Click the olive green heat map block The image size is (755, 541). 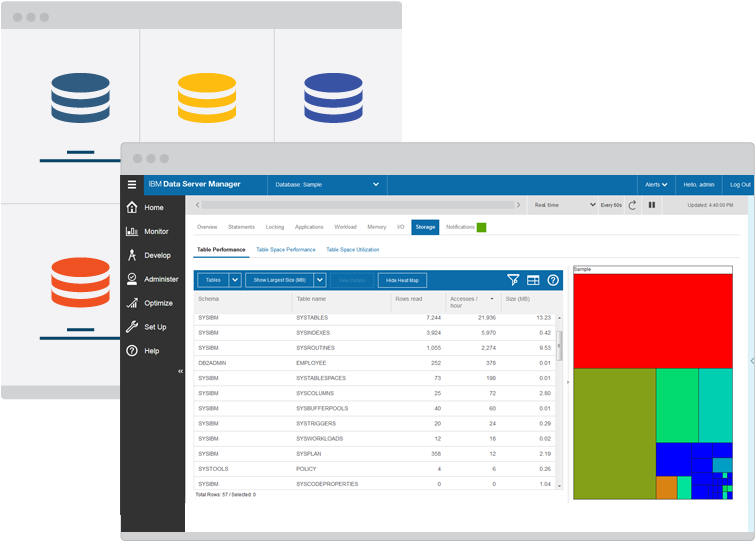[614, 434]
